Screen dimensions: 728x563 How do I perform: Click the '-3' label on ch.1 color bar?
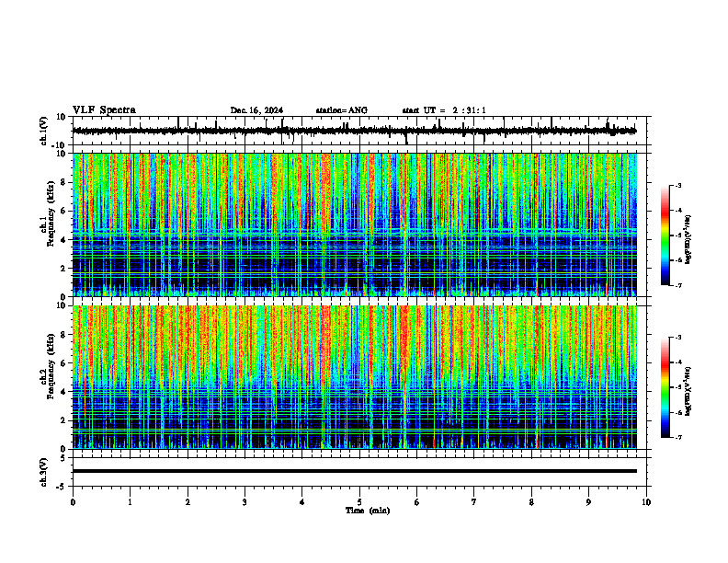pos(678,185)
